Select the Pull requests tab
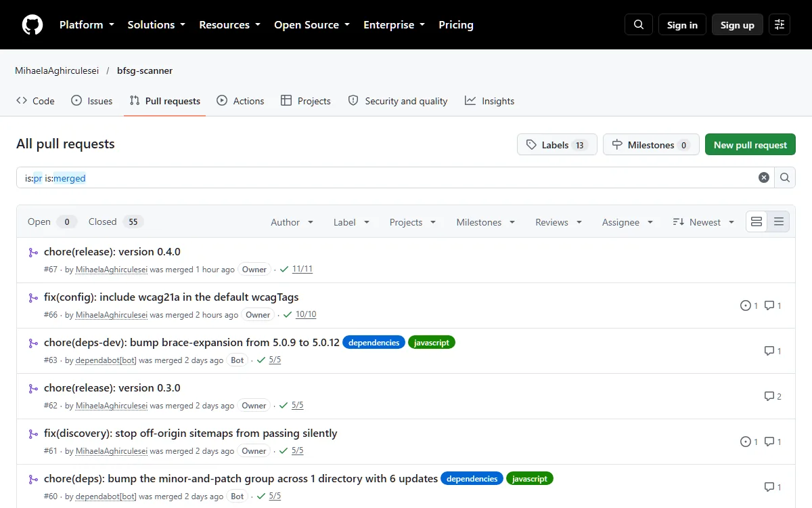 (x=165, y=101)
